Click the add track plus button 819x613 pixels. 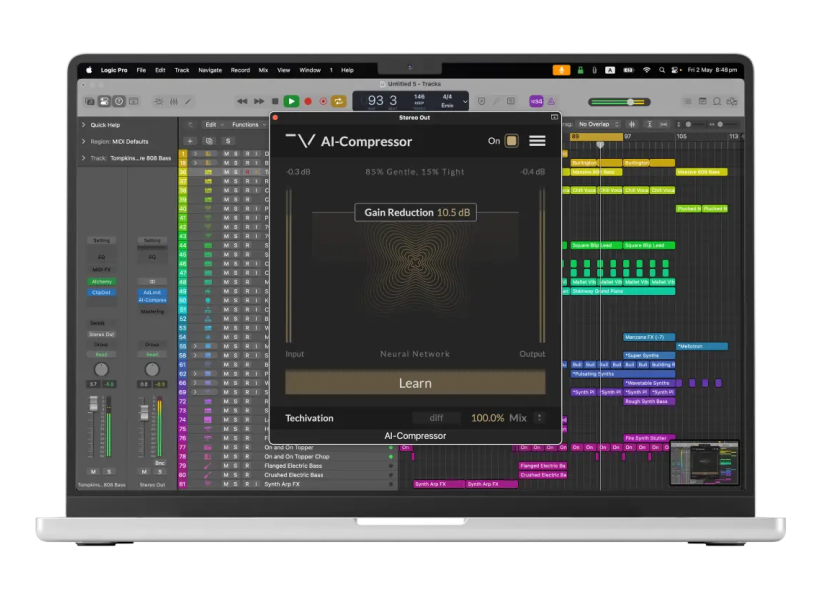(190, 141)
